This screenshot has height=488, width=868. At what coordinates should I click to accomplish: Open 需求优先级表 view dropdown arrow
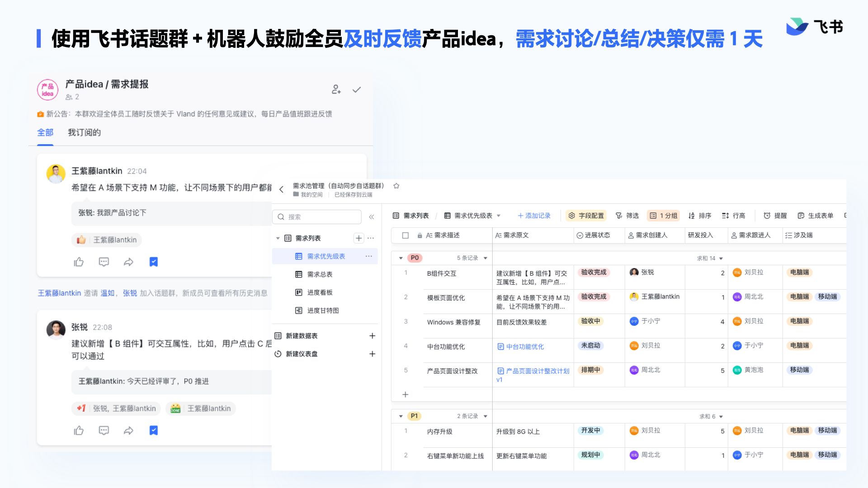click(499, 216)
